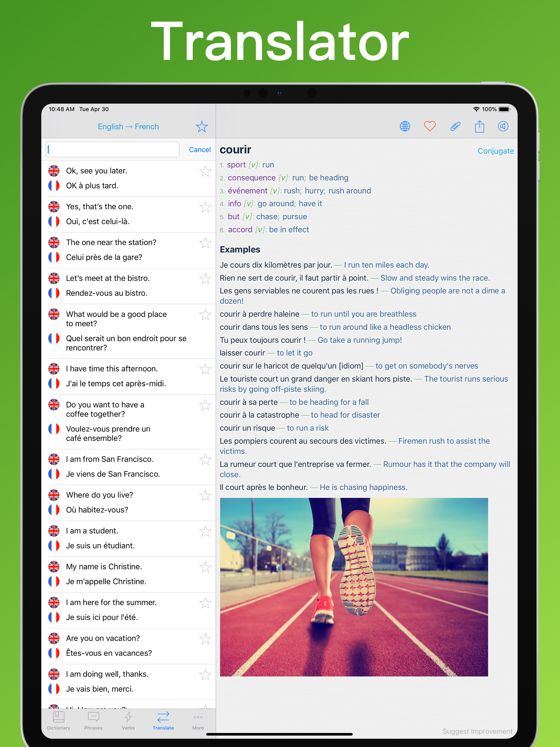560x747 pixels.
Task: Tap the speaker pronunciation icon
Action: coord(503,126)
